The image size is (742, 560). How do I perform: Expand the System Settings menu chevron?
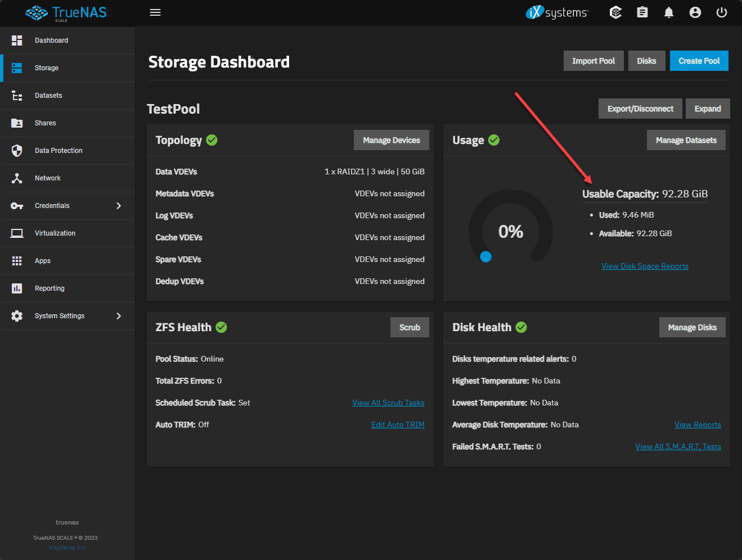[x=119, y=315]
